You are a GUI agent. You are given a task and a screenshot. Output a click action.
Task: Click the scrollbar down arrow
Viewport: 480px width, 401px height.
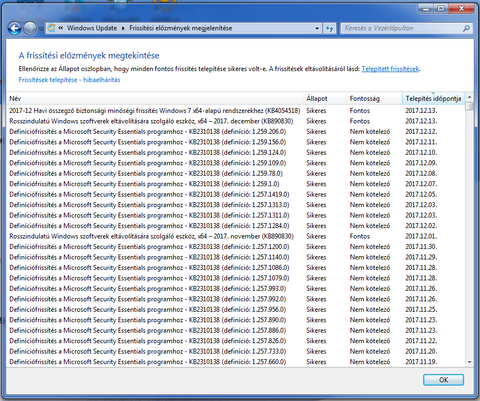pos(469,362)
